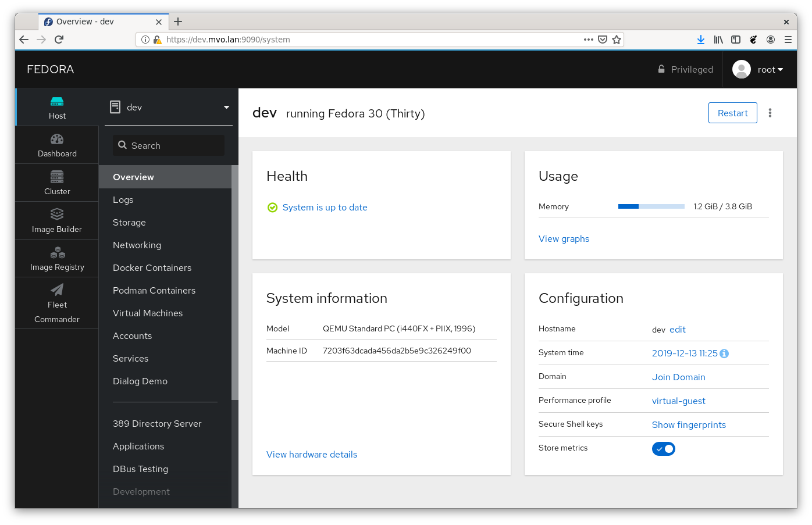Image resolution: width=812 pixels, height=525 pixels.
Task: Open the Image Builder icon
Action: point(57,214)
